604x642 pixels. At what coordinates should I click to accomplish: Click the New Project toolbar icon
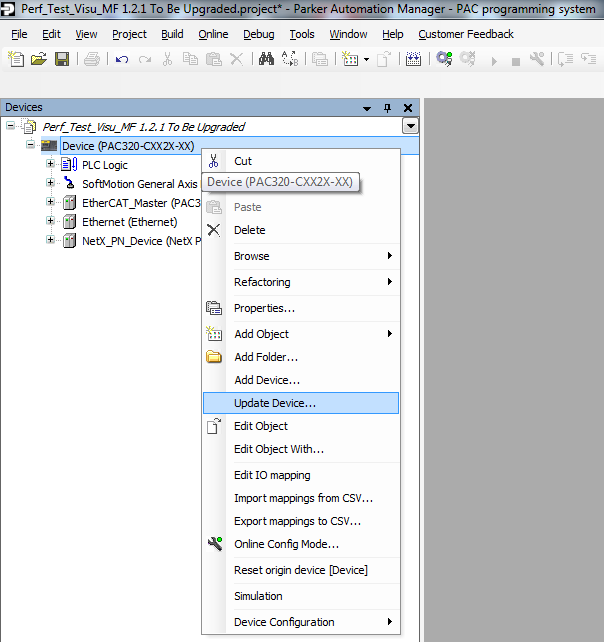(x=16, y=59)
